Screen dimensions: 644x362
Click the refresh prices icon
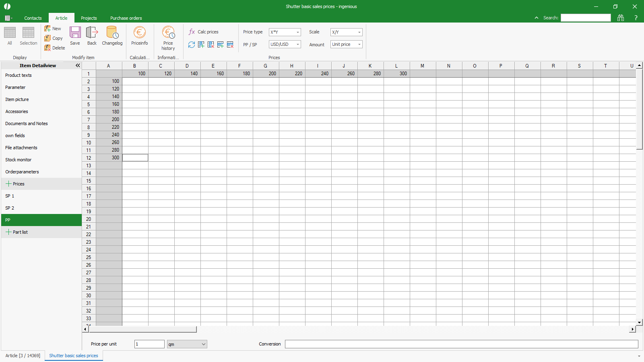[192, 45]
